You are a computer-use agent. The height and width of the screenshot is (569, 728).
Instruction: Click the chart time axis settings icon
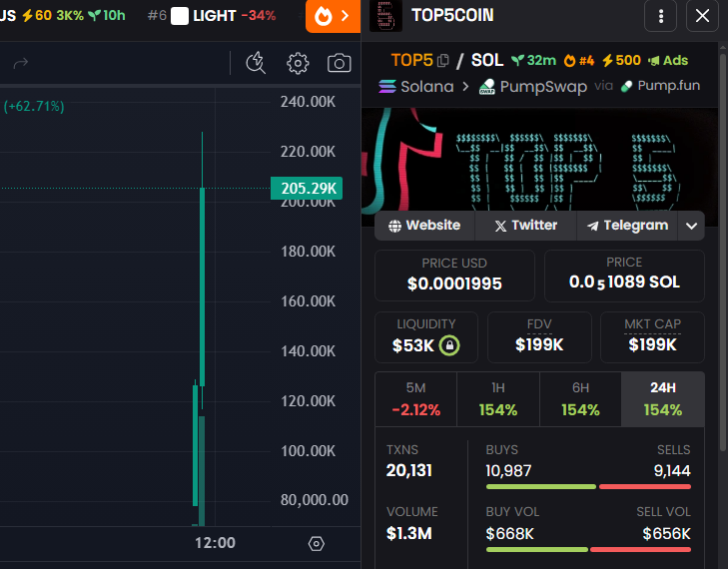point(317,543)
